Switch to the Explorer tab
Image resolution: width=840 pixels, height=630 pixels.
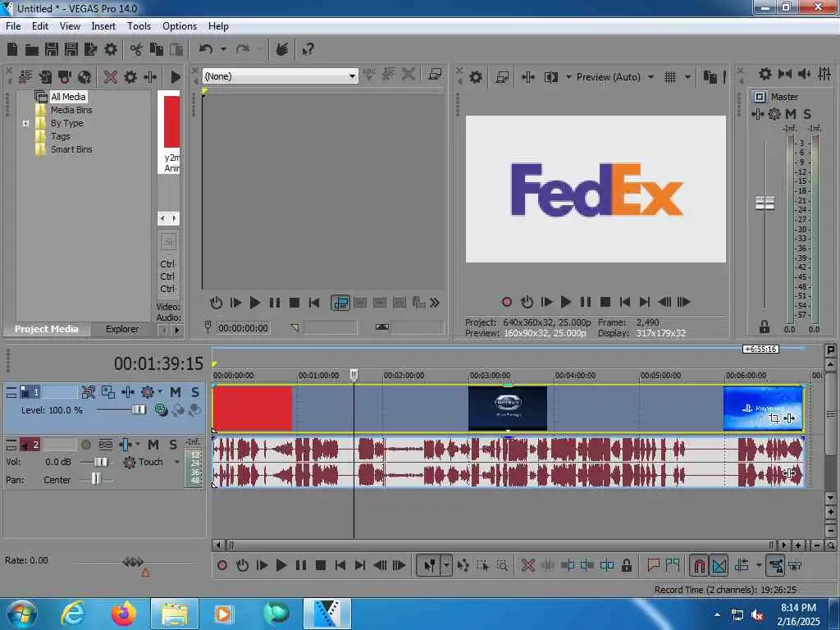coord(121,329)
